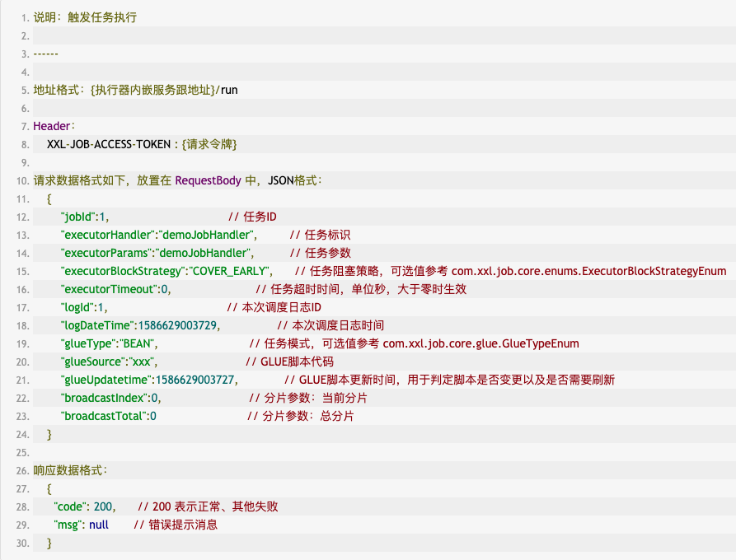The width and height of the screenshot is (736, 560).
Task: Select the 'Header:' line
Action: tap(54, 126)
